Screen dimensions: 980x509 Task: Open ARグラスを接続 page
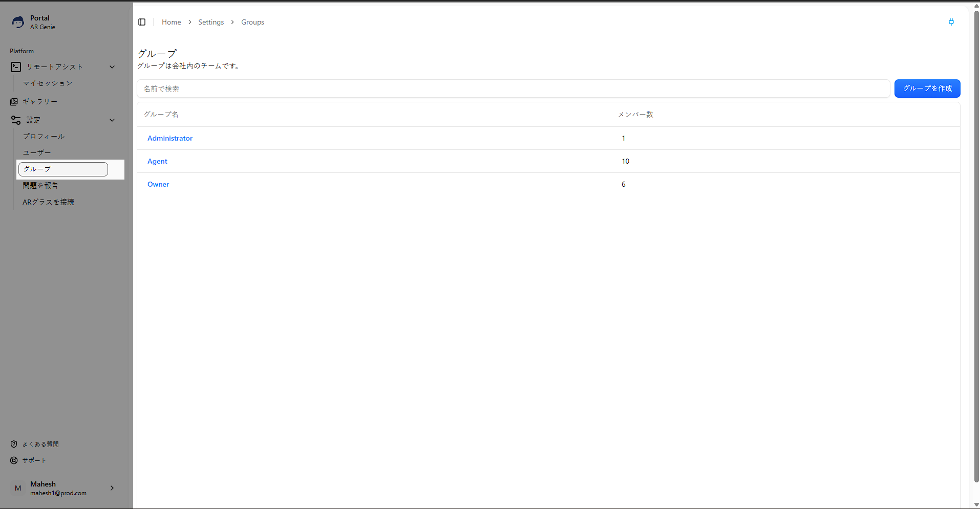click(48, 202)
